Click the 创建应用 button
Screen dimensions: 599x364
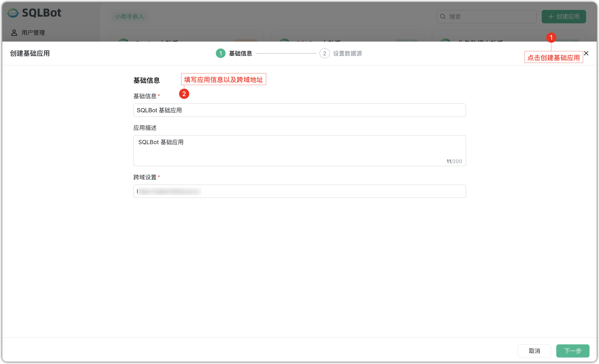coord(564,17)
